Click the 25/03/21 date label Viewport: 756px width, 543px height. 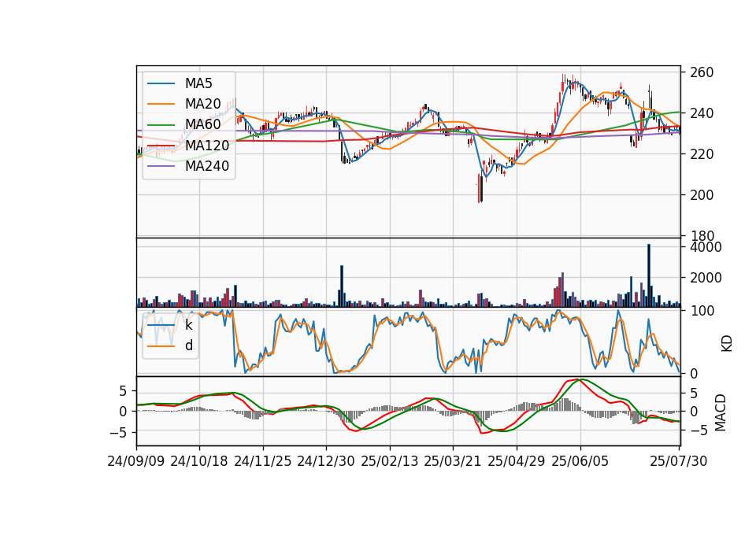pos(453,461)
